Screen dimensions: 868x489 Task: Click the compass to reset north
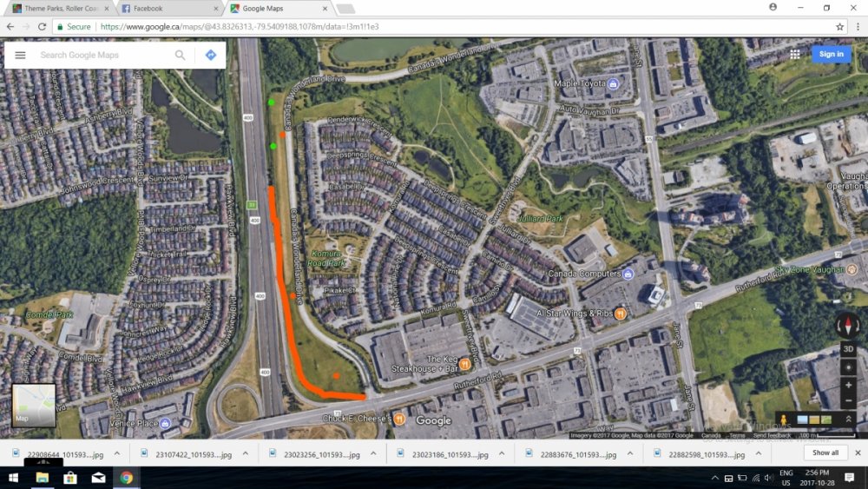(x=848, y=327)
